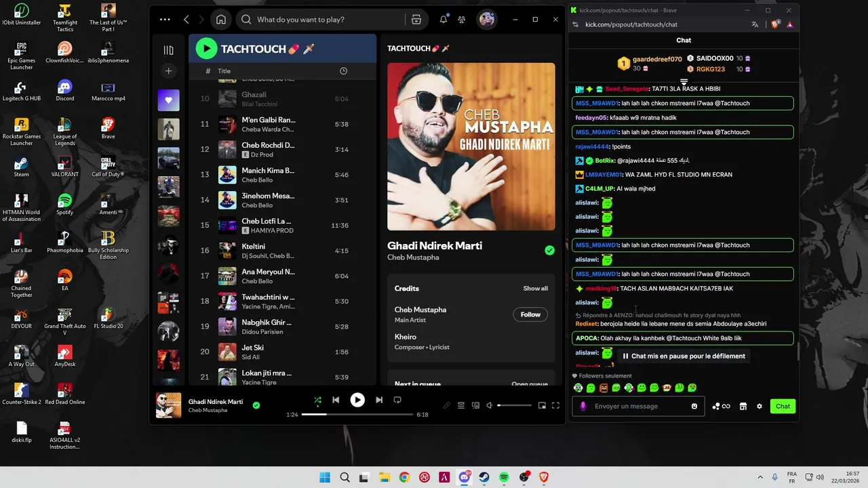Seek on the song progress bar

357,414
